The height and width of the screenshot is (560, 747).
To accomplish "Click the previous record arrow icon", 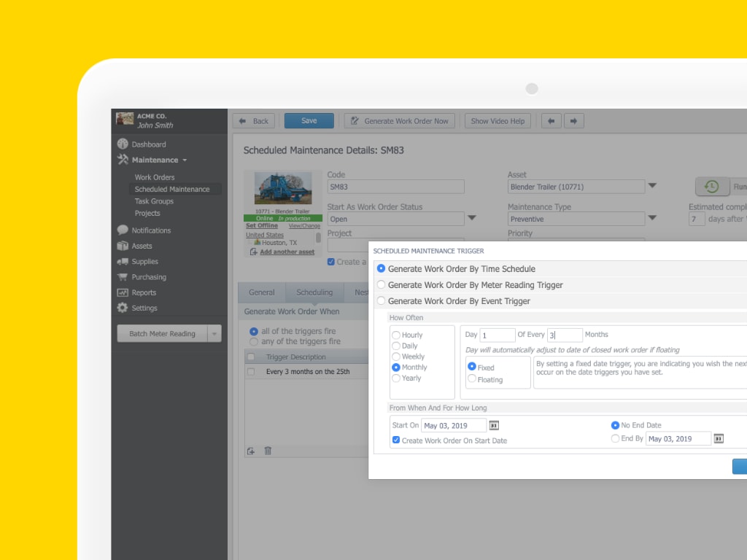I will pos(551,121).
